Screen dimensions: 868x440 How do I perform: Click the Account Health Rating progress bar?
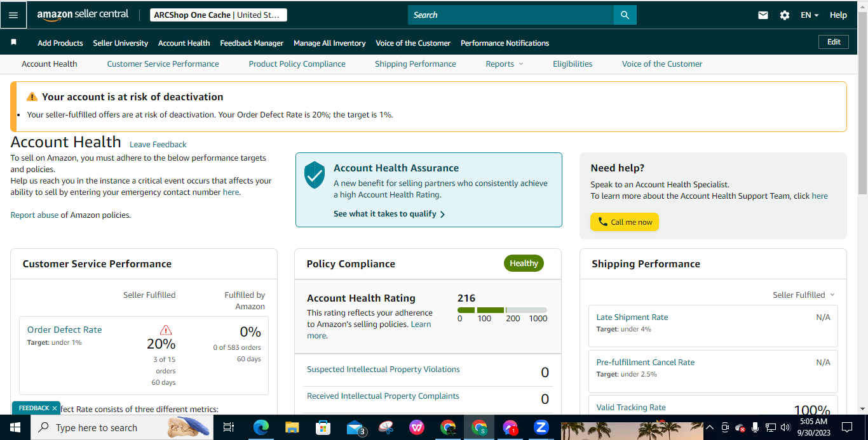pyautogui.click(x=502, y=310)
